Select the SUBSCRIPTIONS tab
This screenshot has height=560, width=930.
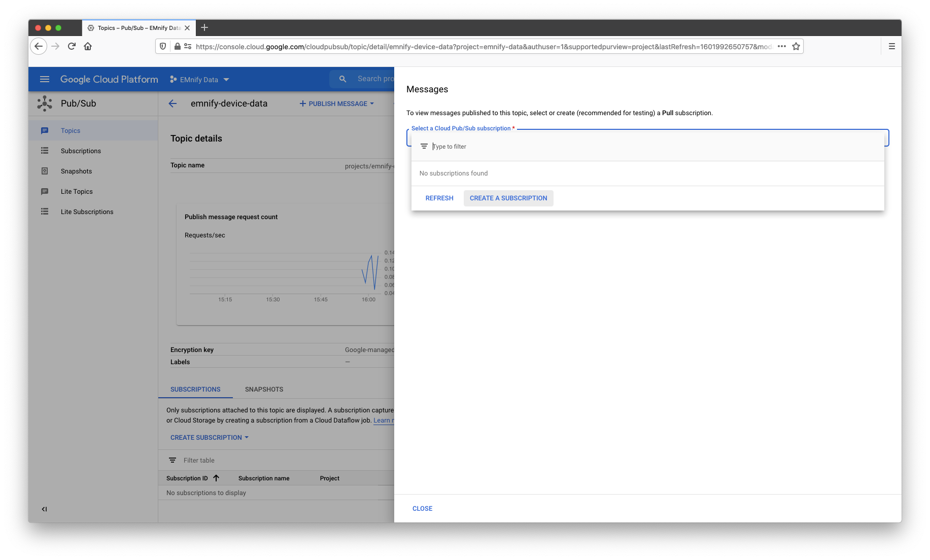(x=195, y=389)
